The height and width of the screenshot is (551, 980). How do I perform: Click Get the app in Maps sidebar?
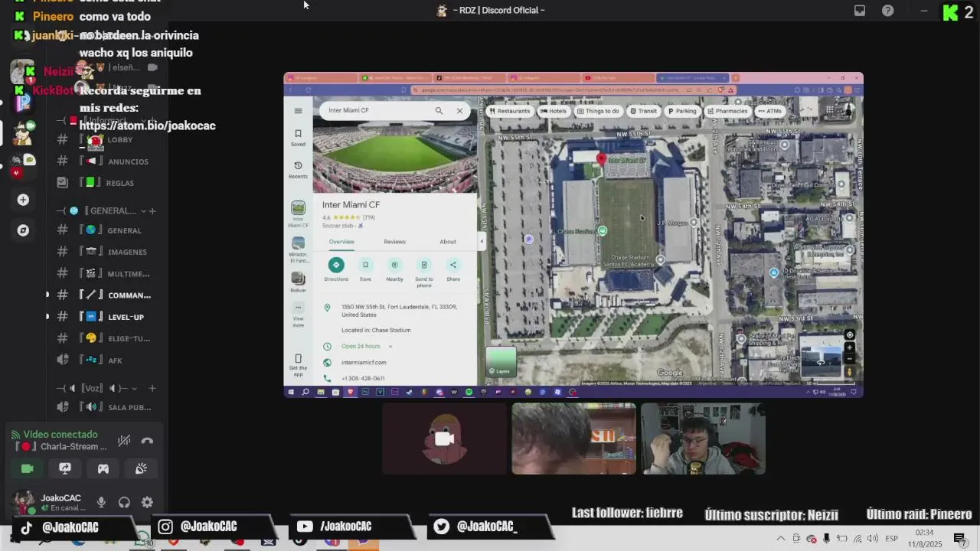[x=298, y=366]
